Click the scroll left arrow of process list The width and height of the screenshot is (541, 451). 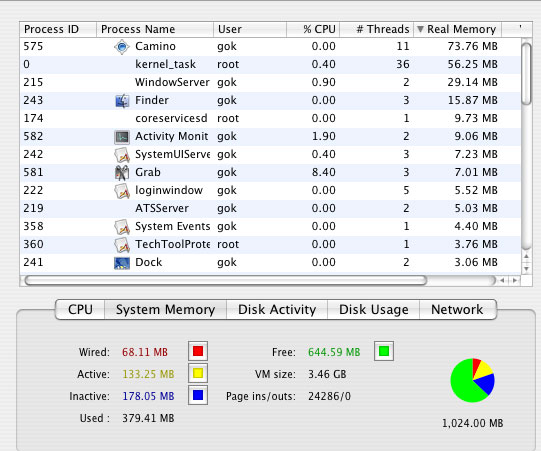point(503,281)
